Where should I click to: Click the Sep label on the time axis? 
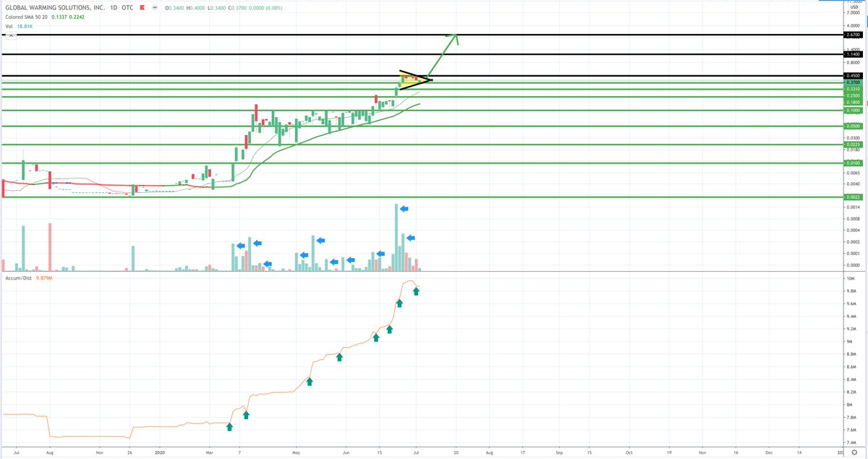point(559,452)
